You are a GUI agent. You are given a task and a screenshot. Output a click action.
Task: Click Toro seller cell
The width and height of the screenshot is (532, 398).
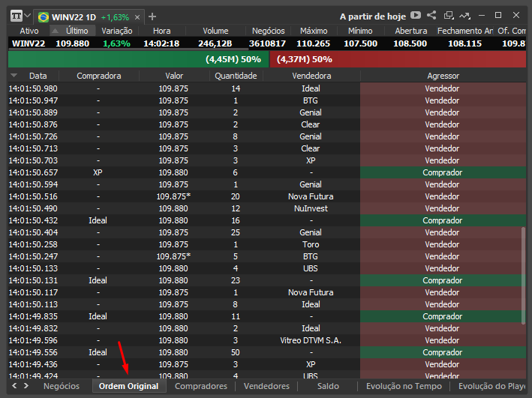311,244
